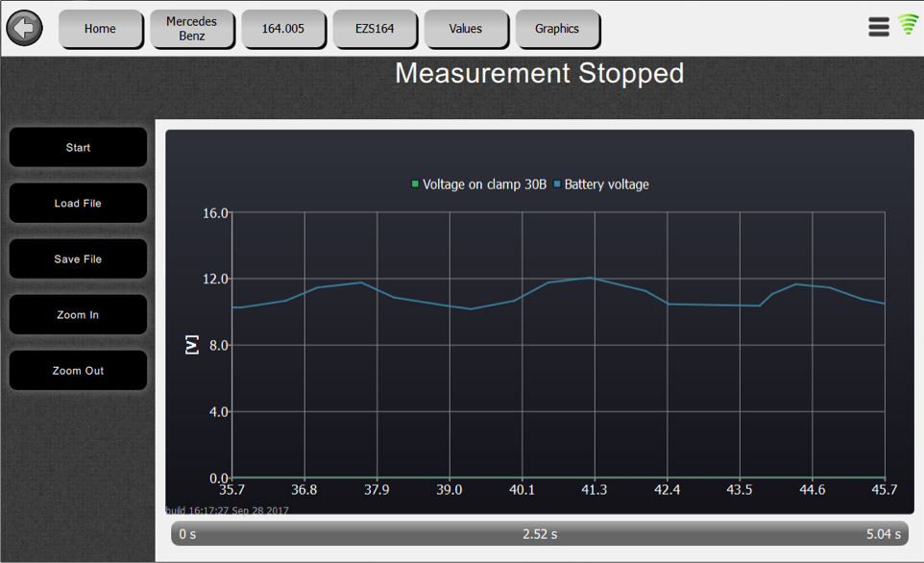Click the 37.9 x-axis label
Image resolution: width=924 pixels, height=563 pixels.
[377, 490]
